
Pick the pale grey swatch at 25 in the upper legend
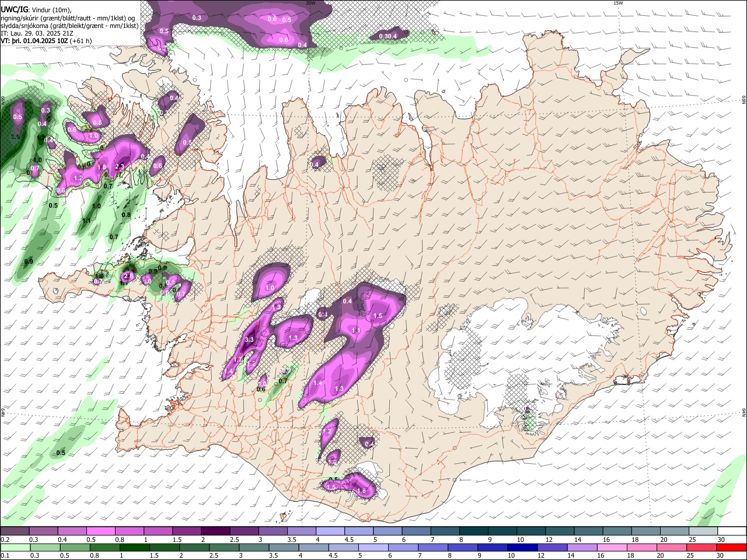tap(703, 531)
